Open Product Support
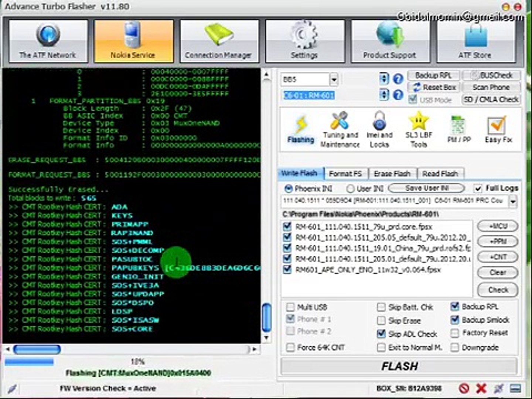Viewport: 532px width, 399px height. click(x=390, y=41)
